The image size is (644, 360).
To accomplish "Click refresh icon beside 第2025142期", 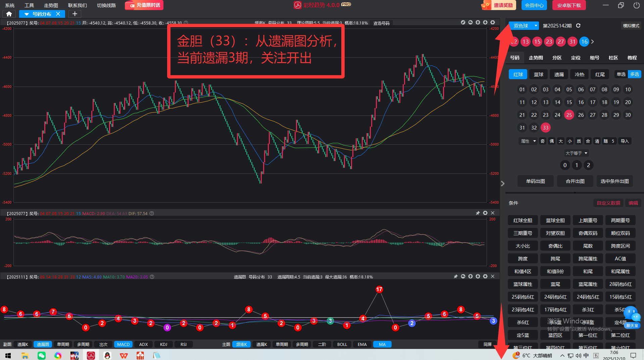I will point(578,25).
